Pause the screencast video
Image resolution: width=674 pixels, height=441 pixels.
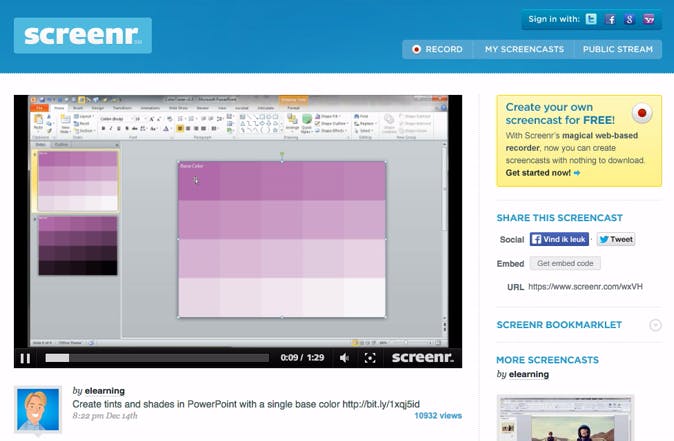tap(25, 358)
